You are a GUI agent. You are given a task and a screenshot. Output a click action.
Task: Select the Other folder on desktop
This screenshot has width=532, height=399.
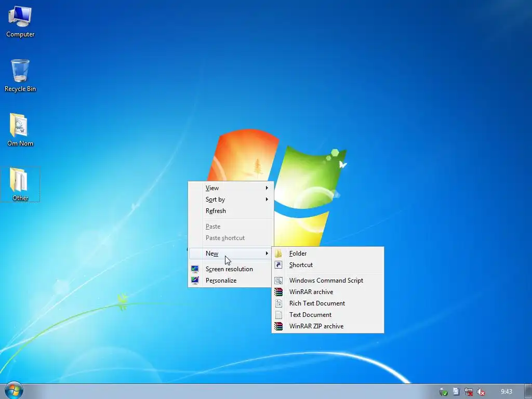(20, 184)
